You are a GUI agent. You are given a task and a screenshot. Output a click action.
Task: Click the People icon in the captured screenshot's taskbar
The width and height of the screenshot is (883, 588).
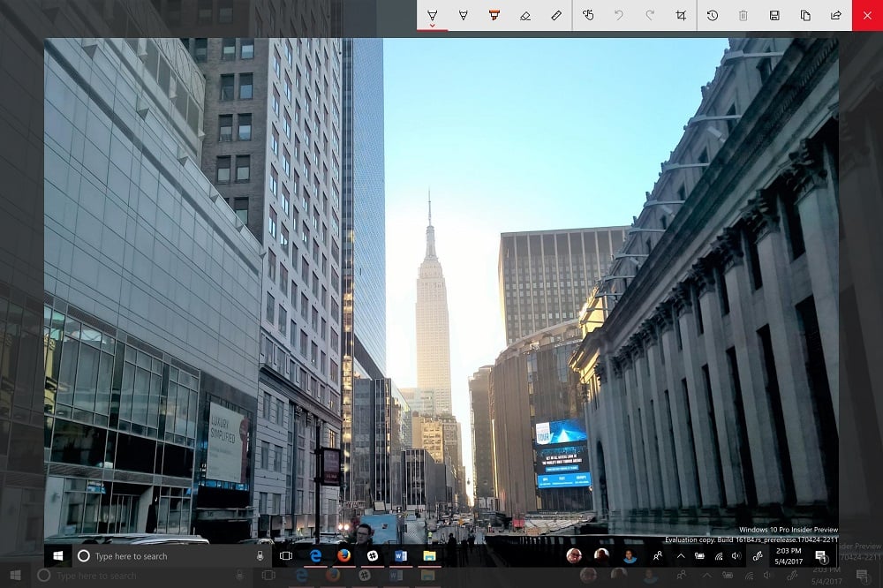pos(657,556)
